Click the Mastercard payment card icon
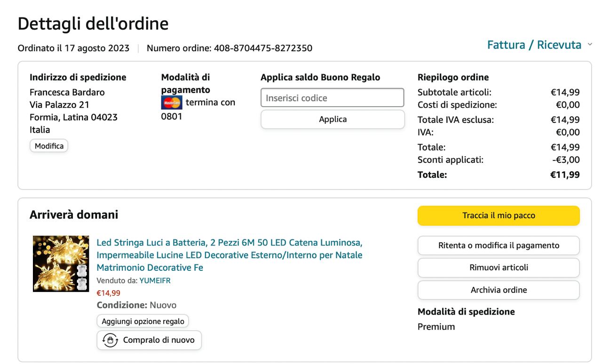602x364 pixels. click(172, 103)
